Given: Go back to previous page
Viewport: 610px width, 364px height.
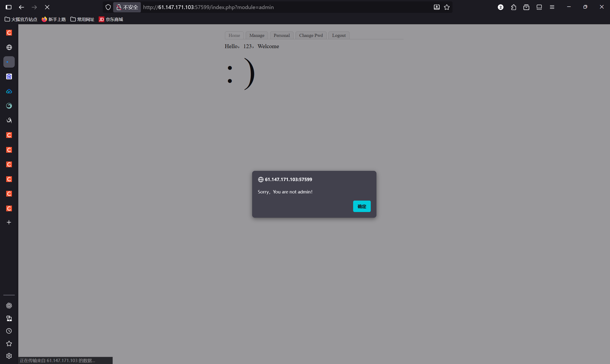Looking at the screenshot, I should pos(21,7).
